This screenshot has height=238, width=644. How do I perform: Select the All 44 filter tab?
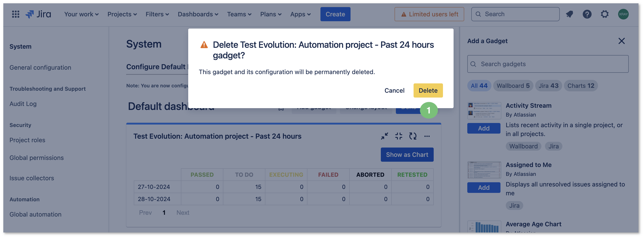click(479, 86)
